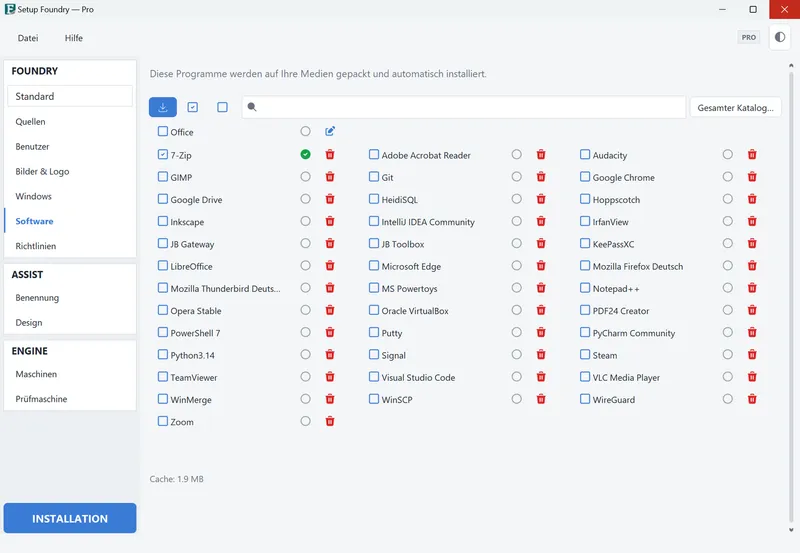The width and height of the screenshot is (800, 553).
Task: Toggle the dark/light theme icon
Action: (x=780, y=37)
